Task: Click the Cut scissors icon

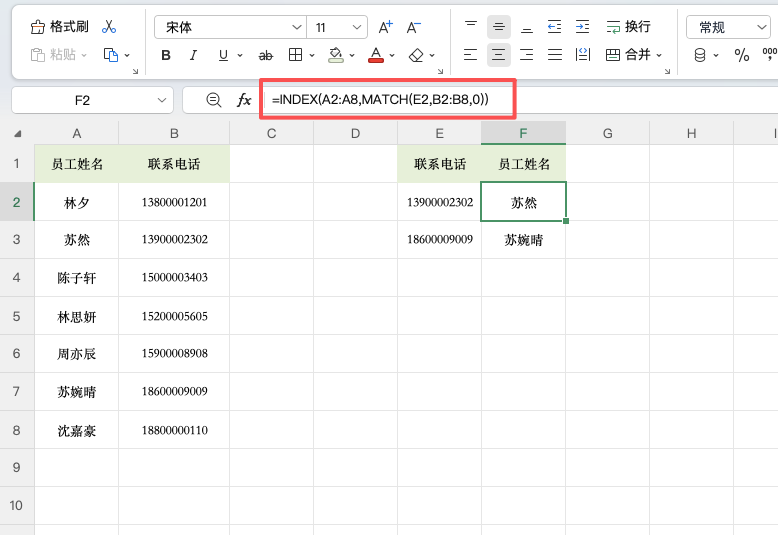Action: [x=109, y=27]
